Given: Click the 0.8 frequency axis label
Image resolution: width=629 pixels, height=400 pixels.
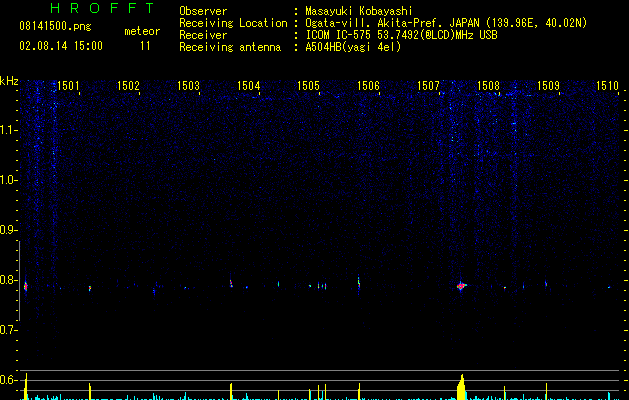Looking at the screenshot, I should click(x=8, y=280).
